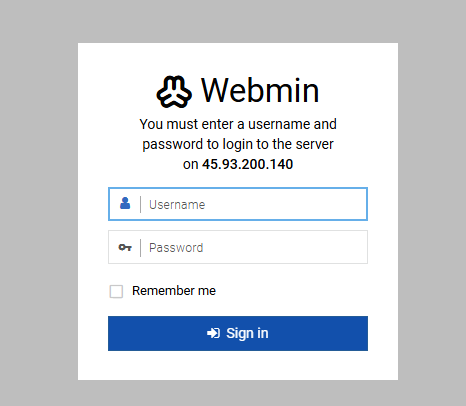The height and width of the screenshot is (406, 466).
Task: Click the Webmin title text
Action: point(260,90)
